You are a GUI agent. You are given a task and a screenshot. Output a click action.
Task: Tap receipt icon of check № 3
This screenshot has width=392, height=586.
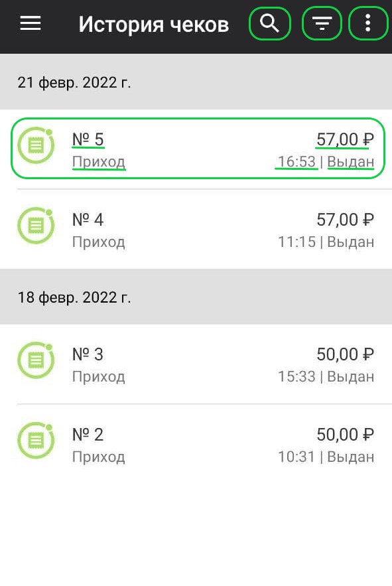[36, 360]
